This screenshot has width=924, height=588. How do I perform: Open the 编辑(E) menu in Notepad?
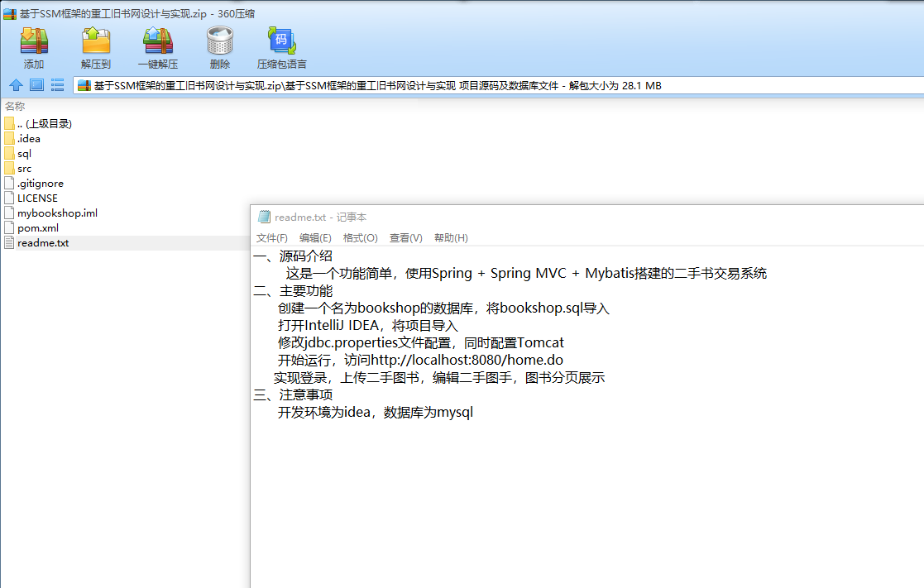(x=315, y=238)
